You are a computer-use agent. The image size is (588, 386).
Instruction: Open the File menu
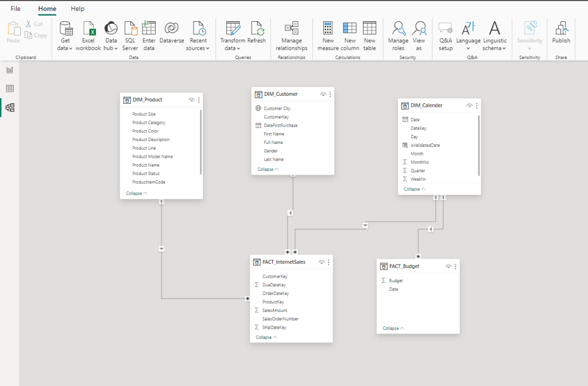16,9
